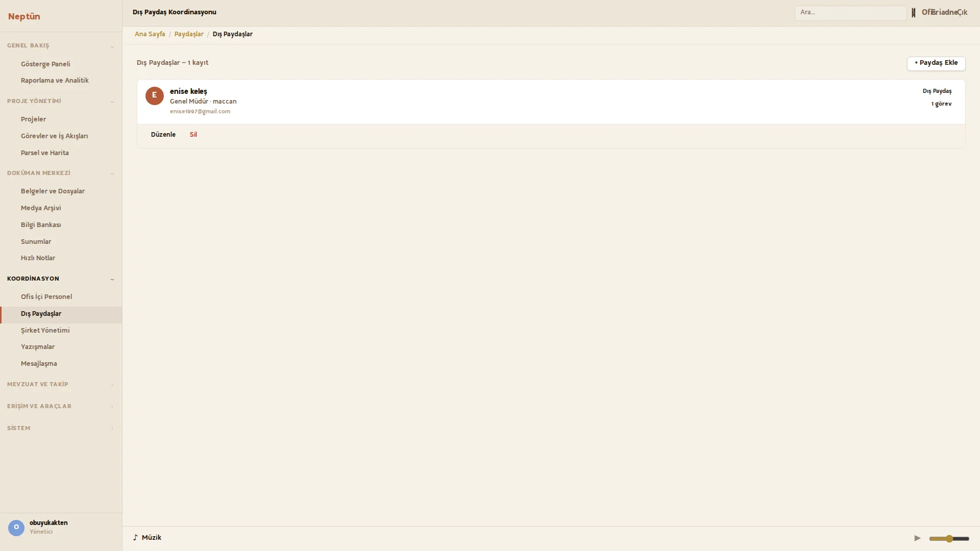Click the Genel Müdür · maccan text

tap(203, 102)
